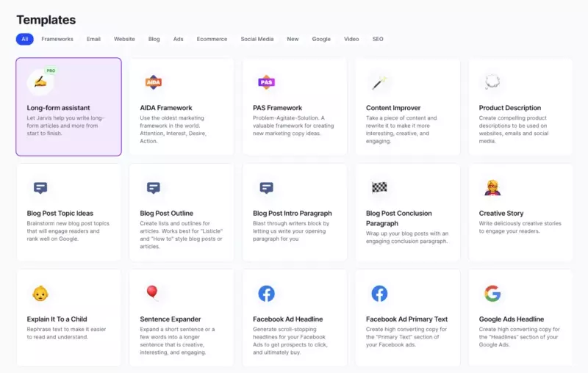Click the Facebook logo on Facebook Ad Primary Text
The width and height of the screenshot is (588, 373).
point(379,294)
